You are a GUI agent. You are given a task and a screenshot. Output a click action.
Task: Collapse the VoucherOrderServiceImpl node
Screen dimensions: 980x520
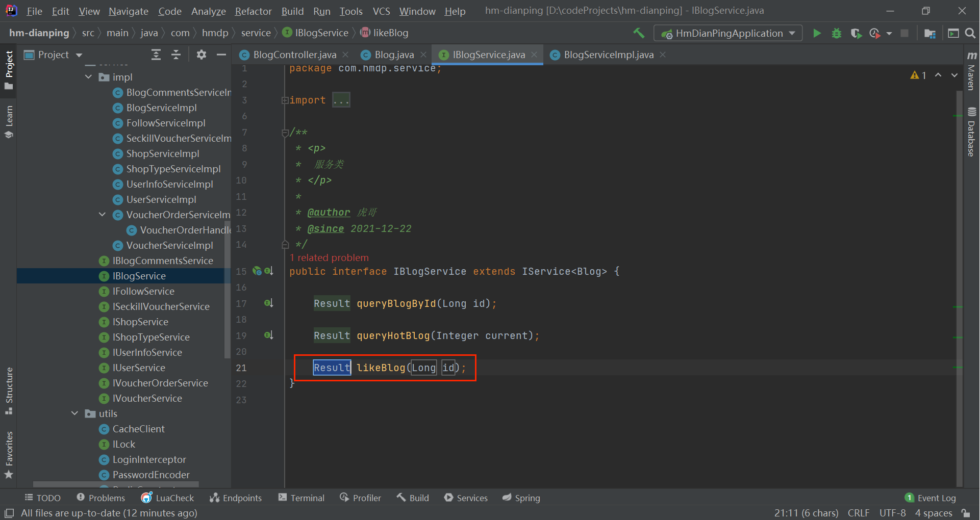click(102, 215)
